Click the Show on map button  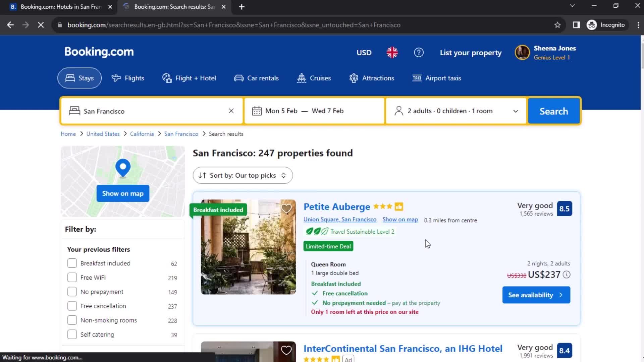coord(123,193)
